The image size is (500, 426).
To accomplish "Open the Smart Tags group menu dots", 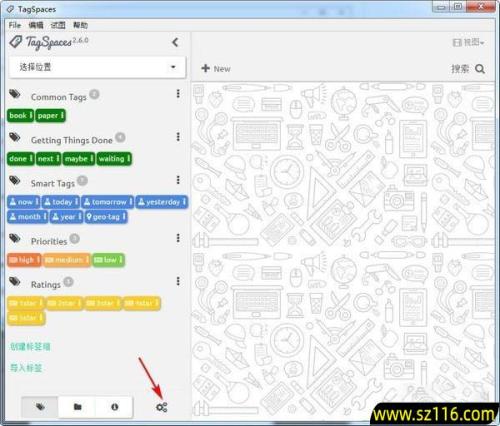I will point(178,180).
